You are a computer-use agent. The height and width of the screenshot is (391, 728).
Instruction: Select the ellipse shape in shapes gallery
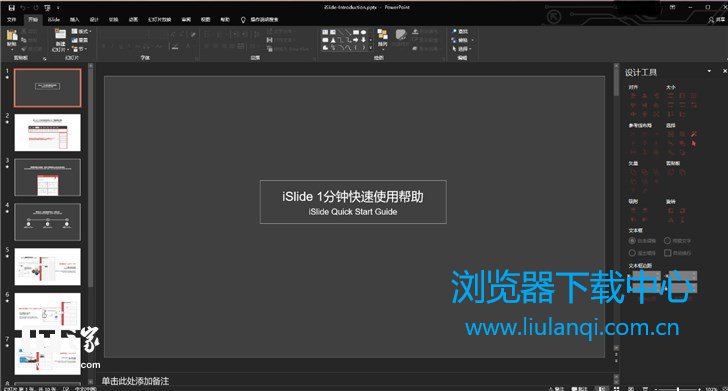click(x=363, y=32)
